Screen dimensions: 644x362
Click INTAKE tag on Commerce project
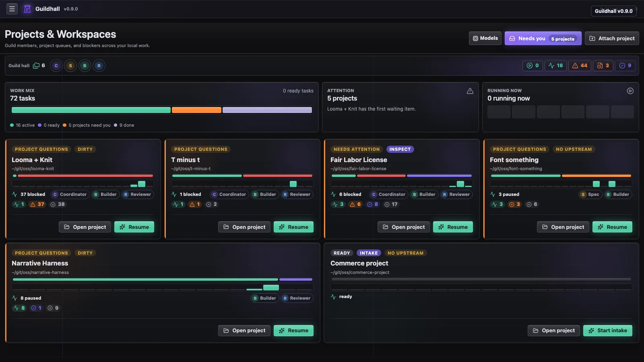click(369, 253)
